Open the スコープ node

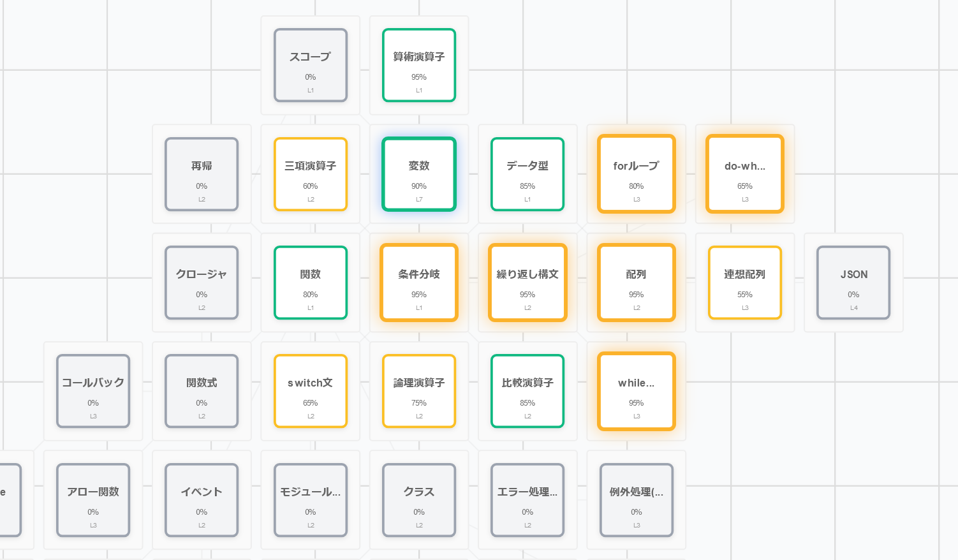311,65
